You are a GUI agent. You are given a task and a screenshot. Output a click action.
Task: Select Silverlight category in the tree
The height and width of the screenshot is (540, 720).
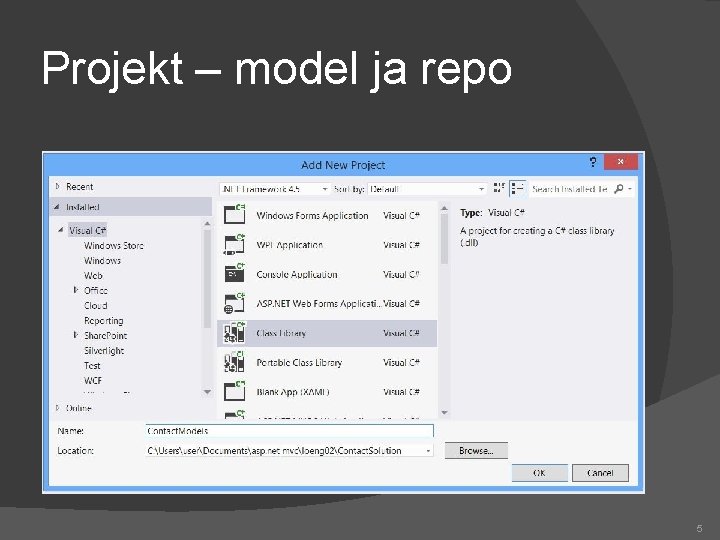click(x=104, y=350)
